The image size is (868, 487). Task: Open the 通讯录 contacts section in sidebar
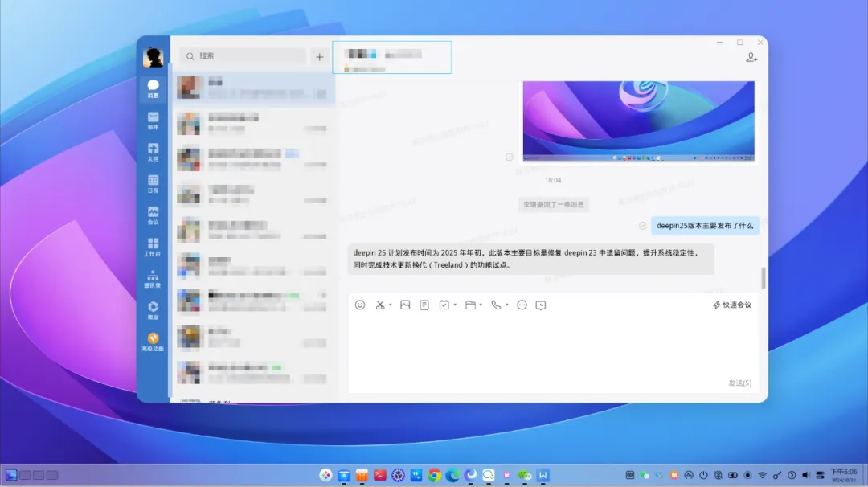[153, 279]
